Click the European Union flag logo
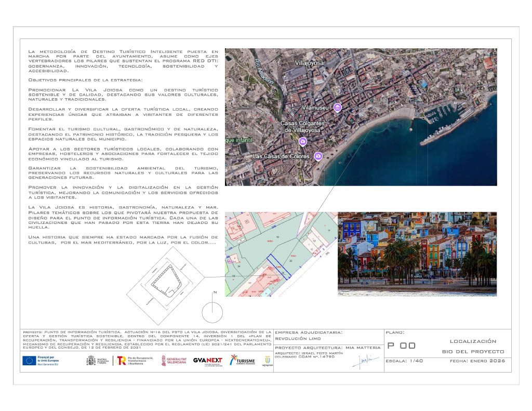The image size is (532, 411). pyautogui.click(x=29, y=361)
